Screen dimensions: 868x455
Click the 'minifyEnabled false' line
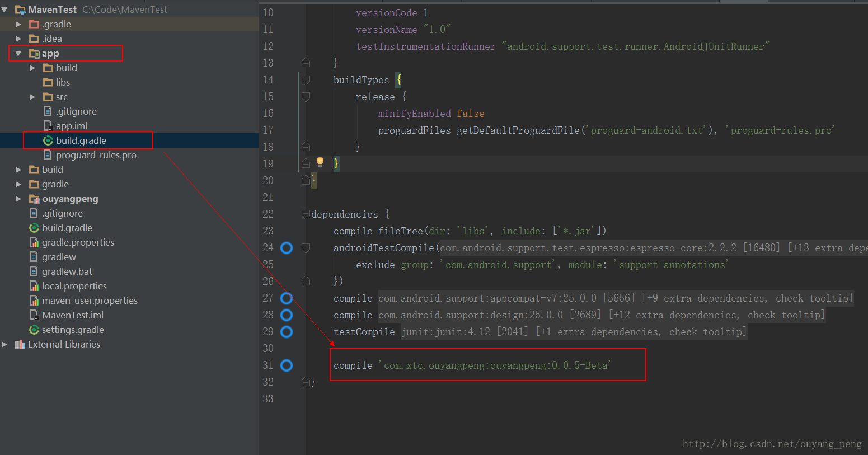431,114
